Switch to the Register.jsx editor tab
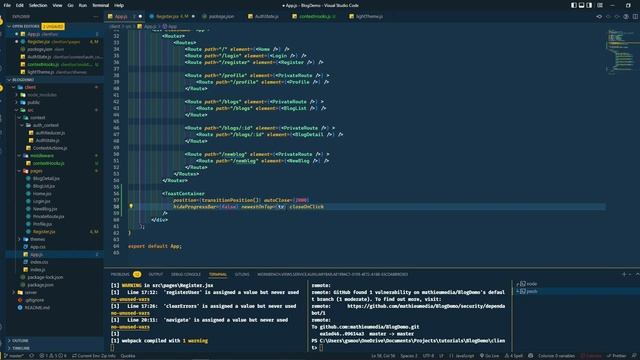Image resolution: width=640 pixels, height=360 pixels. click(172, 16)
